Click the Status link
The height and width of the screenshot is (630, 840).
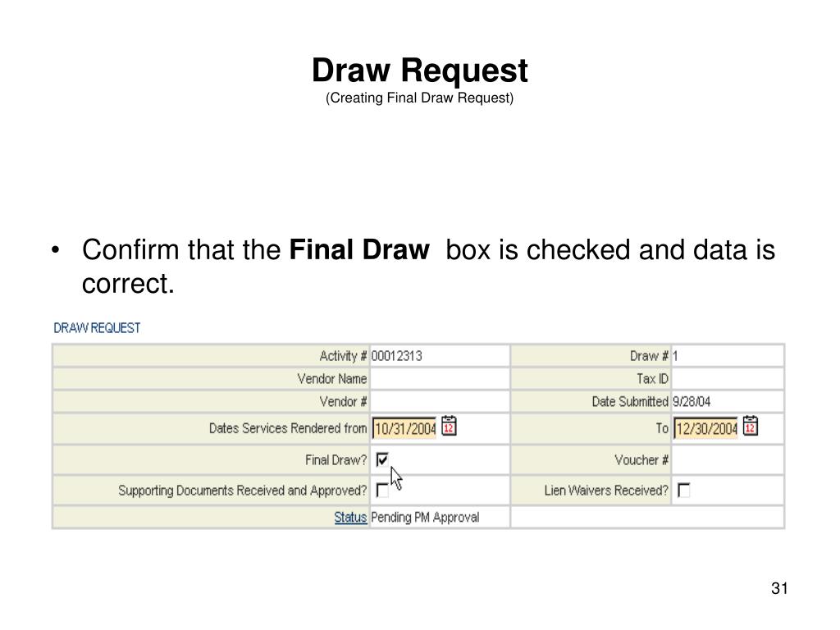[x=350, y=517]
